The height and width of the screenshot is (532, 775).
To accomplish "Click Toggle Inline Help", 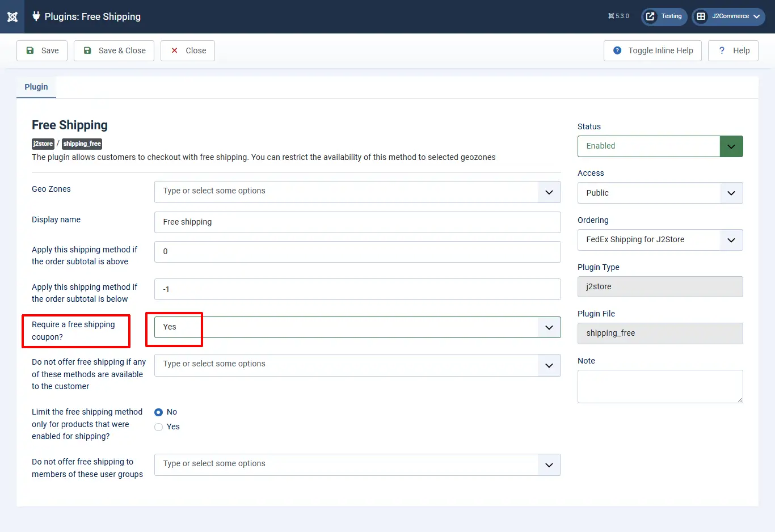I will (x=652, y=50).
